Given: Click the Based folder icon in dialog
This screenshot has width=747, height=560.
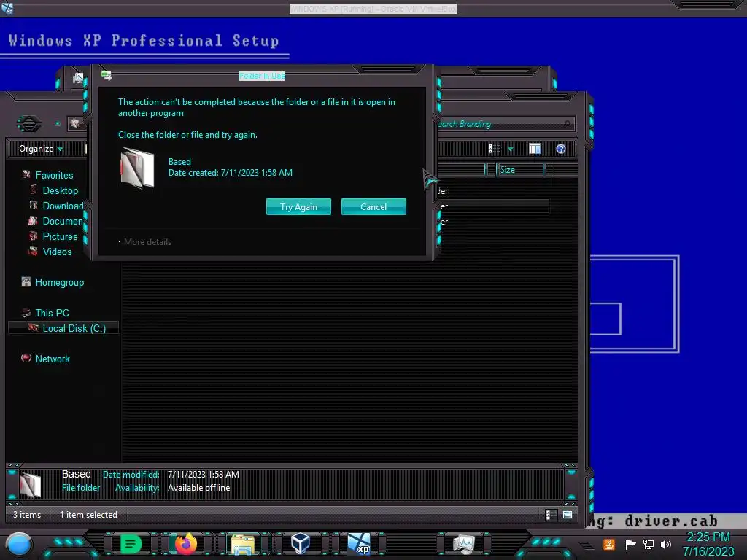Looking at the screenshot, I should [x=138, y=168].
